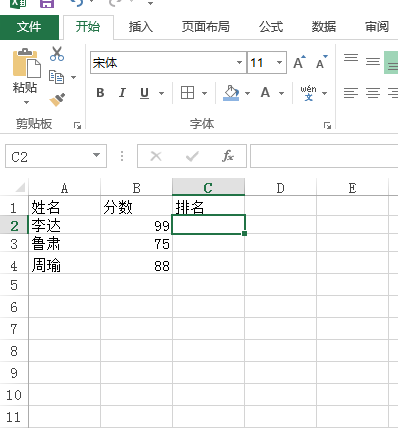Expand the Copy dropdown arrow

tap(73, 77)
